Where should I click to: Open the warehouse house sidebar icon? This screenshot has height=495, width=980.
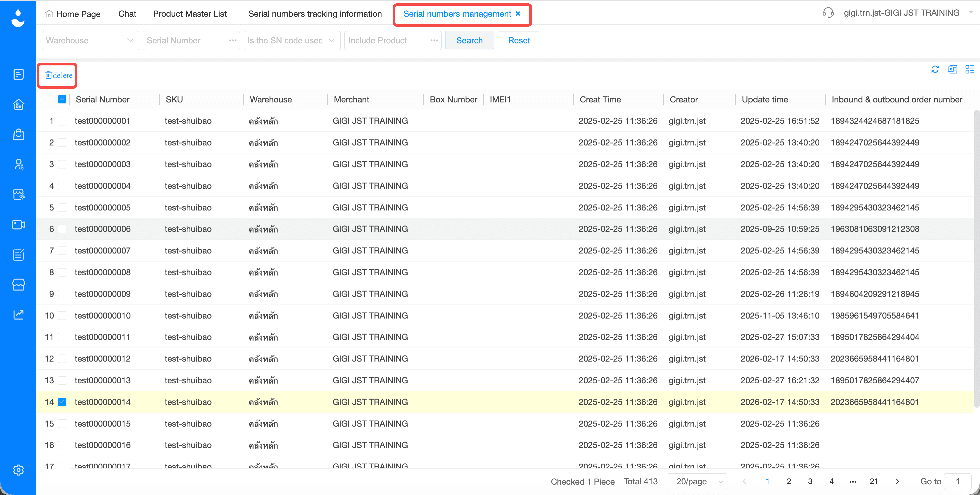pos(18,104)
